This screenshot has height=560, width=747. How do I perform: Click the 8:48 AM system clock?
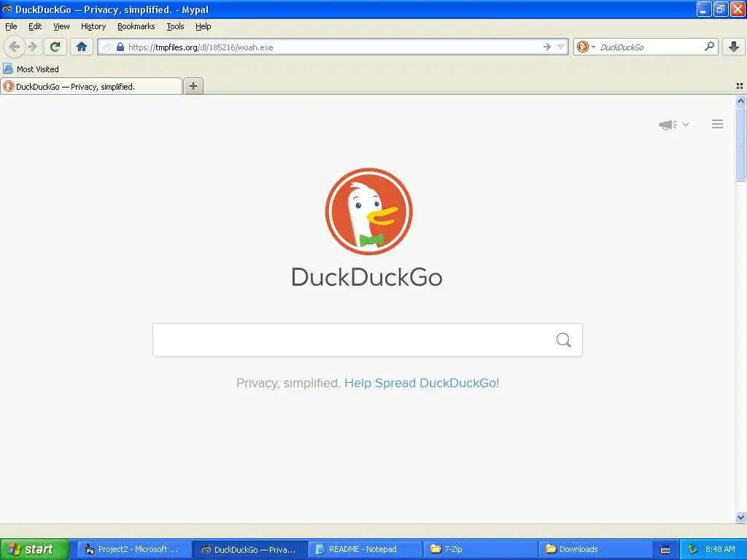720,549
